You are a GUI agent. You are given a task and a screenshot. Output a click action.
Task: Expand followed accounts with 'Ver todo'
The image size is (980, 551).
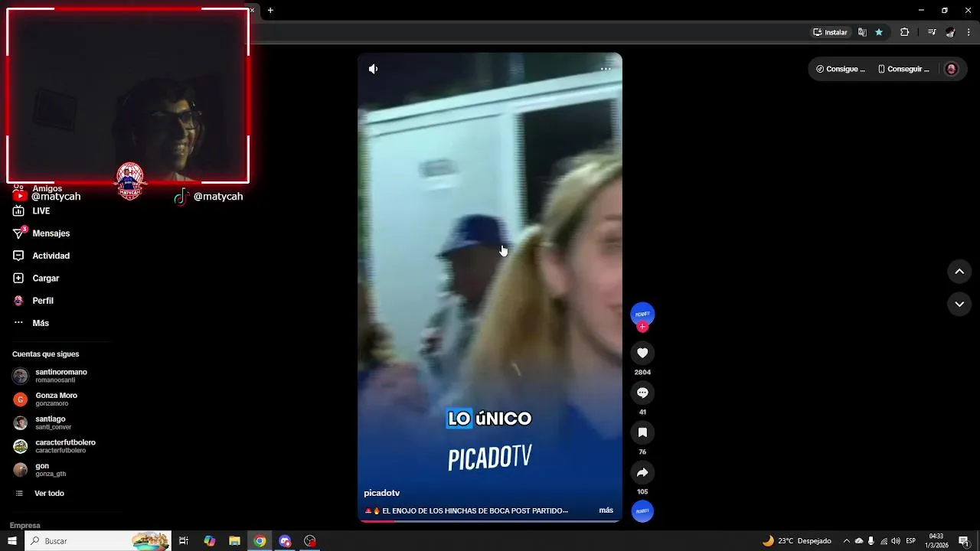coord(49,494)
